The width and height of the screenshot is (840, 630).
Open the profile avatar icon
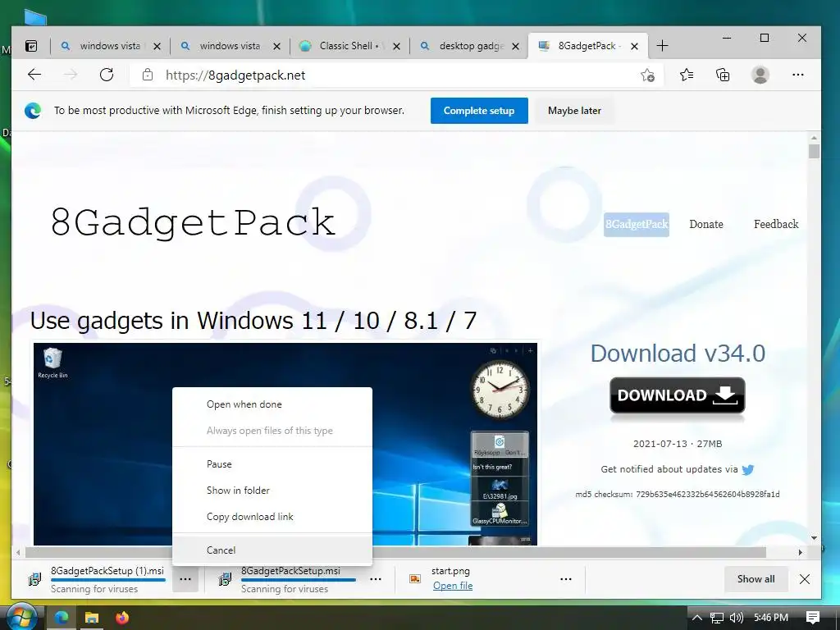click(760, 75)
